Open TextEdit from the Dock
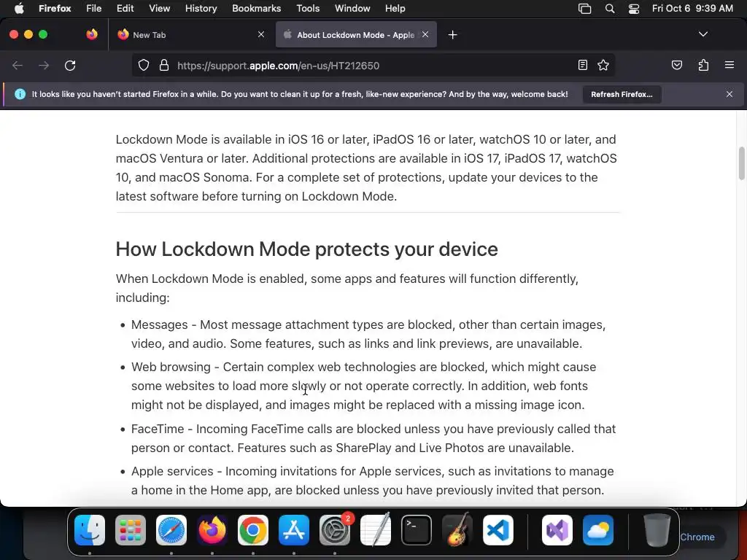747x560 pixels. point(376,530)
